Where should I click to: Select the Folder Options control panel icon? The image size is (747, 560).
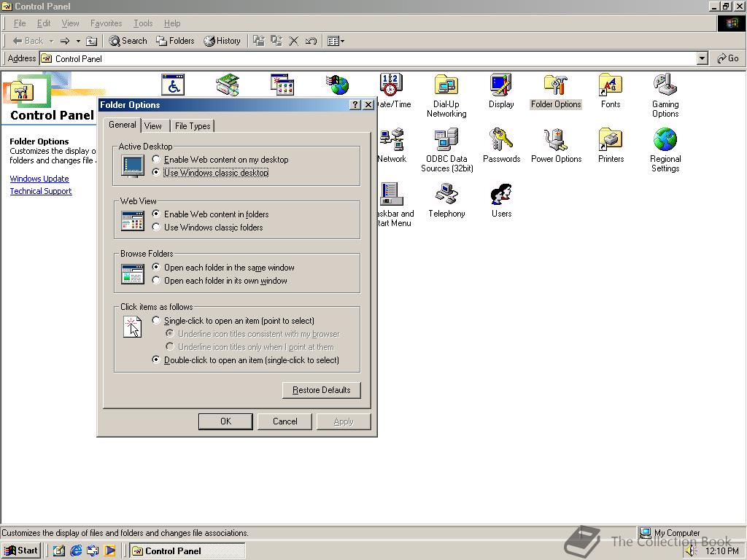pyautogui.click(x=556, y=91)
